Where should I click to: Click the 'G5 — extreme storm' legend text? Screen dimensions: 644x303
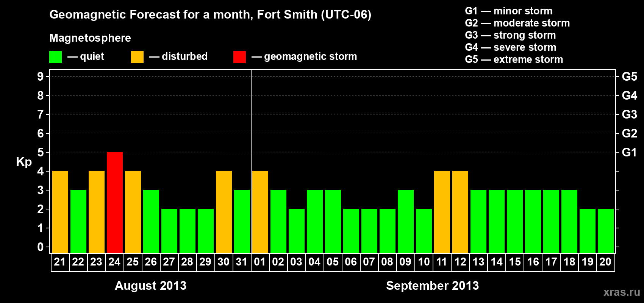(514, 59)
